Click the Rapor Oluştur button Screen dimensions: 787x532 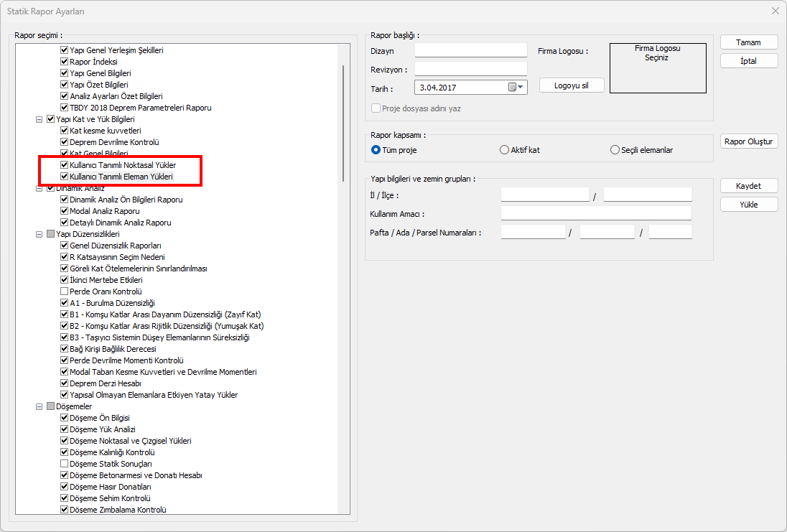[749, 141]
